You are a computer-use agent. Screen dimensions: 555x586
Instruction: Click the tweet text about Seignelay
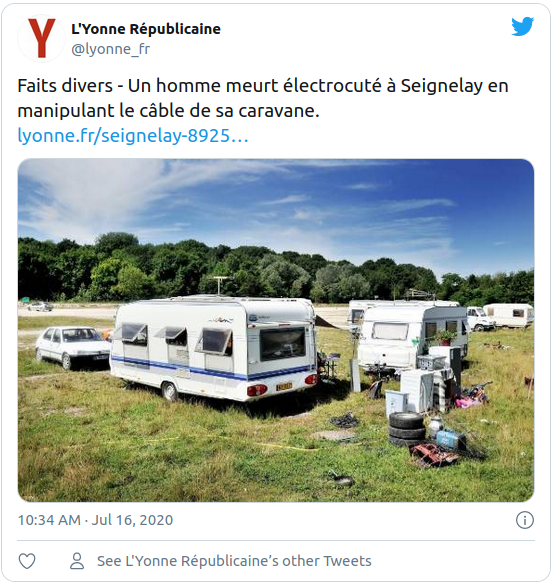pos(263,98)
